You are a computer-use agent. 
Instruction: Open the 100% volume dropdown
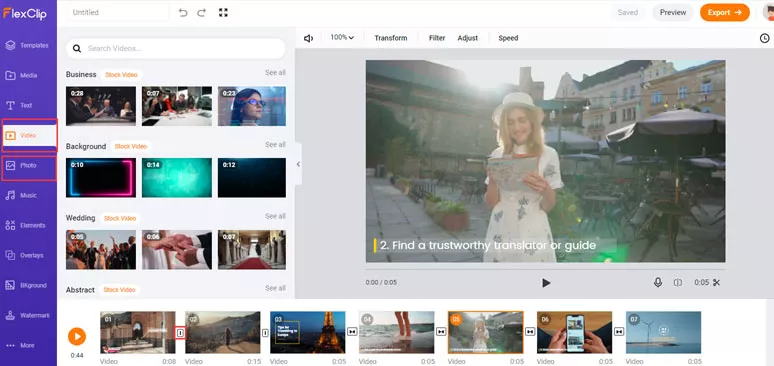click(342, 38)
